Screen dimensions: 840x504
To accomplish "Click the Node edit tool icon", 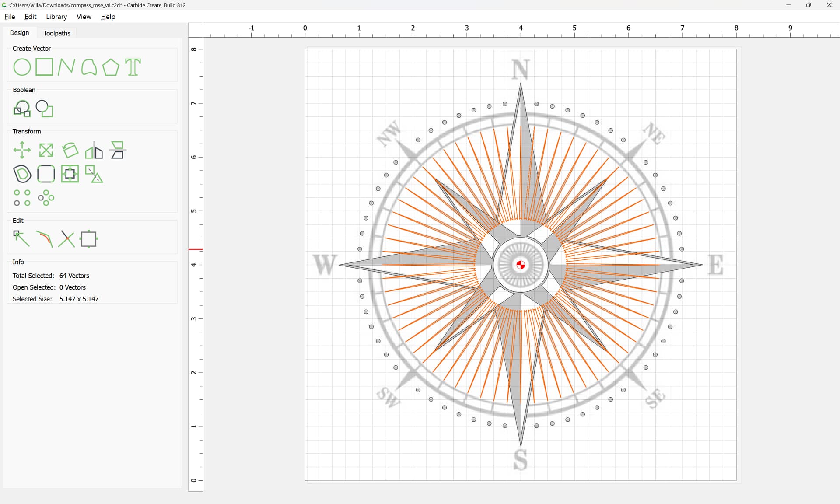I will click(x=21, y=239).
